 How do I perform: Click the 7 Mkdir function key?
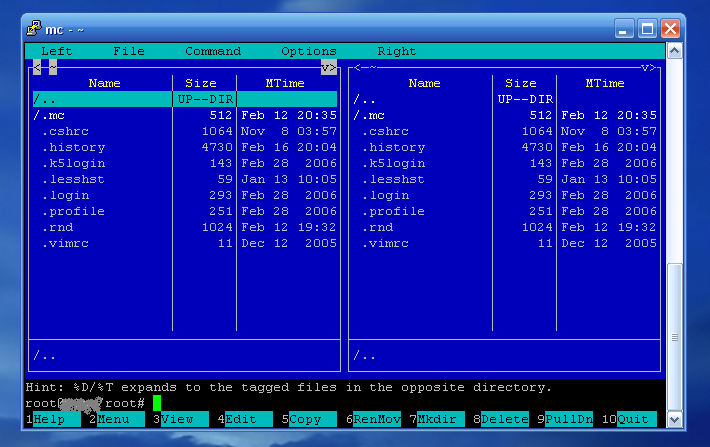click(x=437, y=419)
